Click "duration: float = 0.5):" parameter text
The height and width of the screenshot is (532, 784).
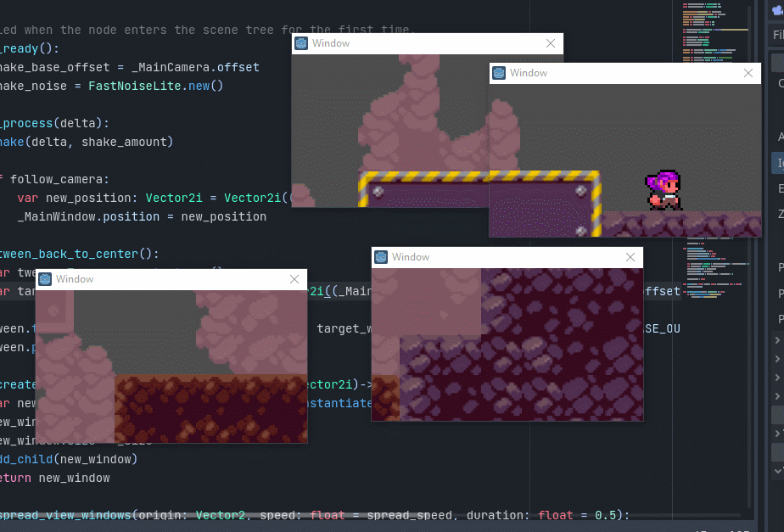click(548, 516)
